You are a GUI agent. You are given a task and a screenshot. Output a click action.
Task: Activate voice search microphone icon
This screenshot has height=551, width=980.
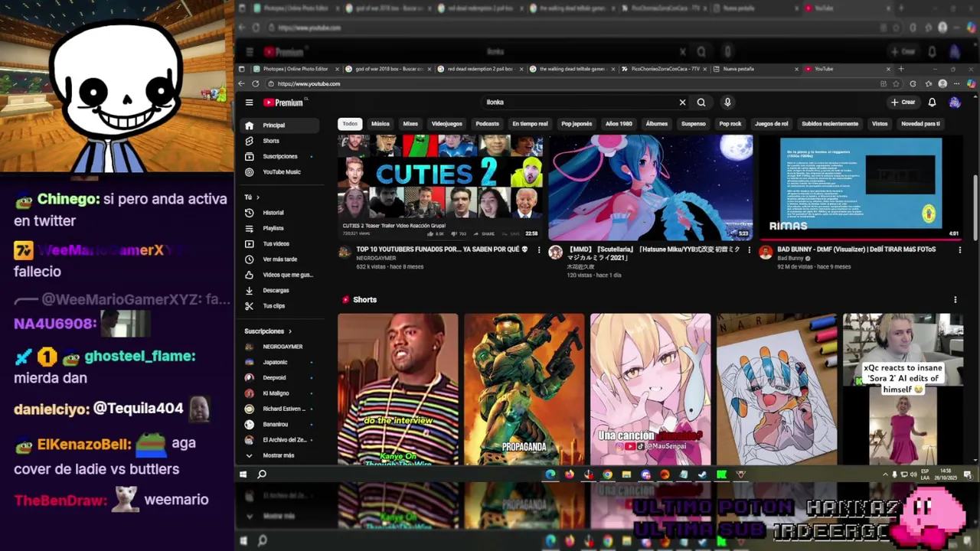click(727, 103)
